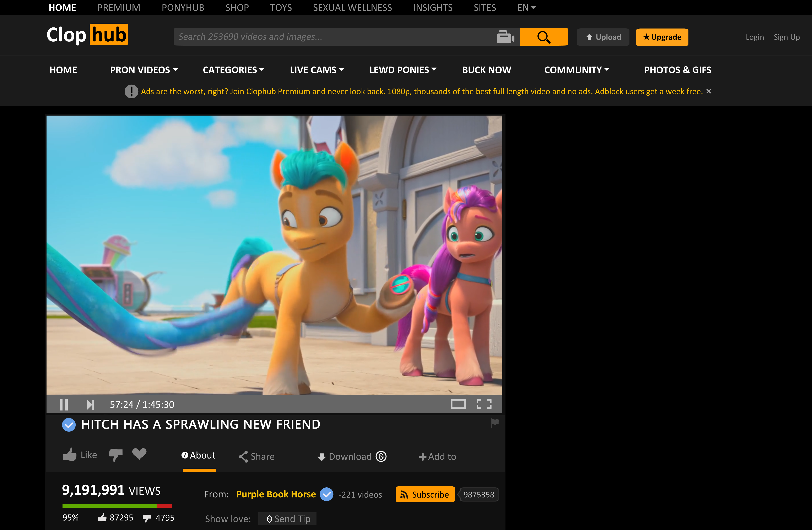Open the EN language dropdown
Image resolution: width=812 pixels, height=530 pixels.
click(x=526, y=7)
